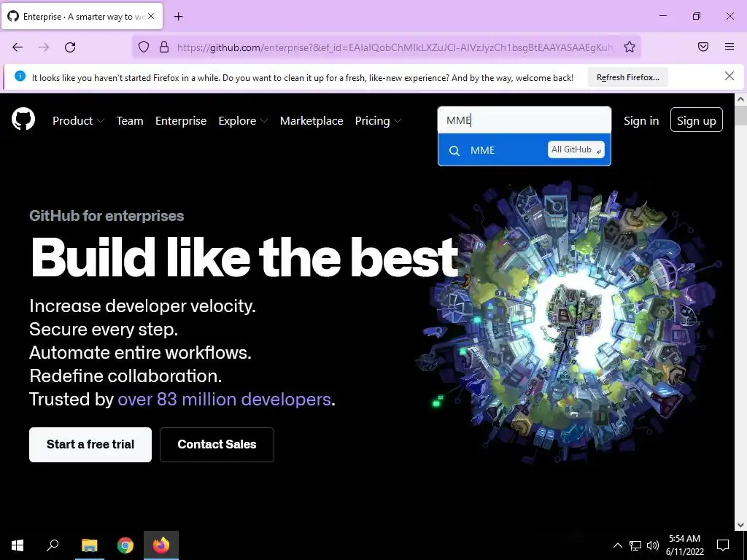Click the blue info icon in notification bar
The height and width of the screenshot is (560, 747).
click(20, 76)
